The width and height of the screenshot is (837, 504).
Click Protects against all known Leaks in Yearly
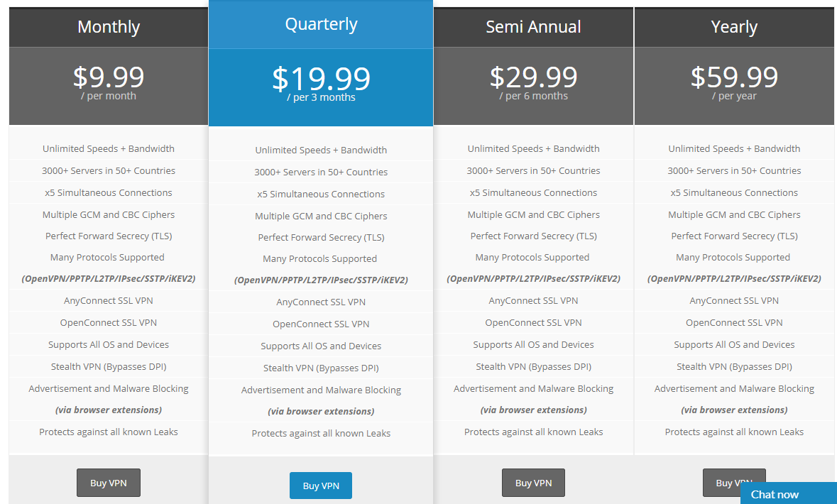[x=734, y=432]
